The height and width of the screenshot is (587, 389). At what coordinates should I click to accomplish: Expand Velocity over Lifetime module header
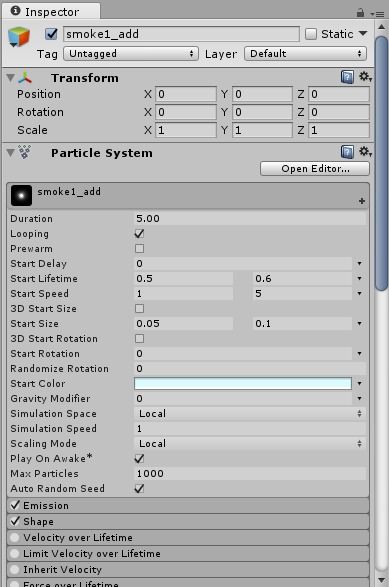(188, 538)
